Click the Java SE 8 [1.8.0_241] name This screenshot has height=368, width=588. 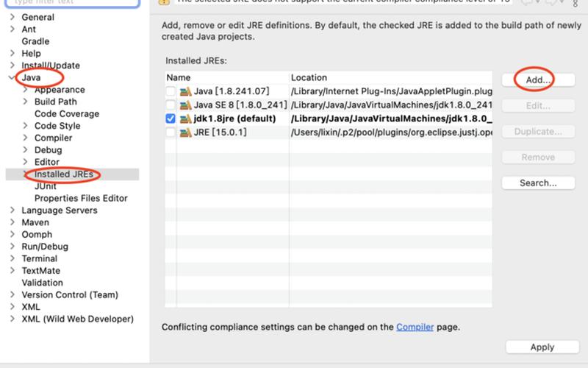point(240,105)
